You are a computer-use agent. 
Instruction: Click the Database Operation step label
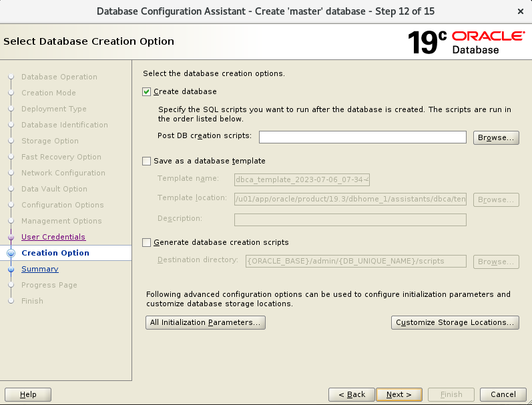tap(59, 77)
